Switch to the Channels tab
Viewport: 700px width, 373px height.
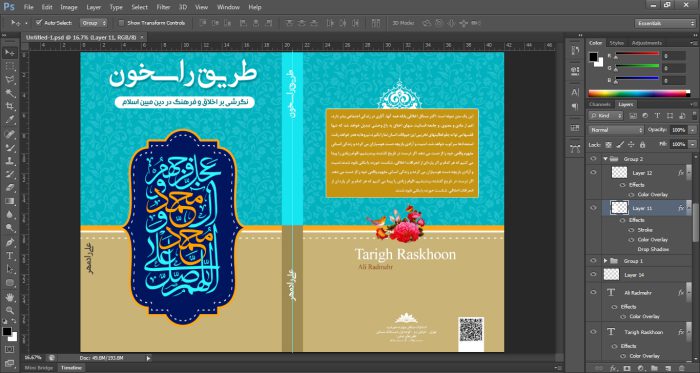(600, 104)
